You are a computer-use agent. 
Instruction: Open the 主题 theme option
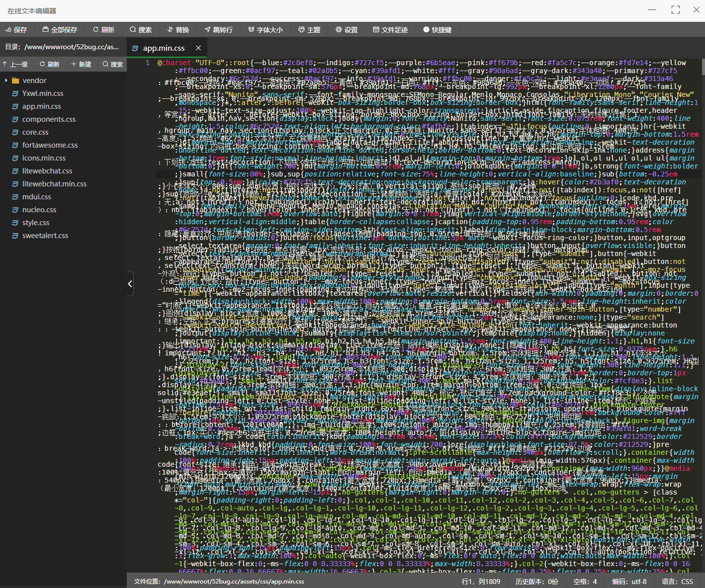[x=309, y=30]
